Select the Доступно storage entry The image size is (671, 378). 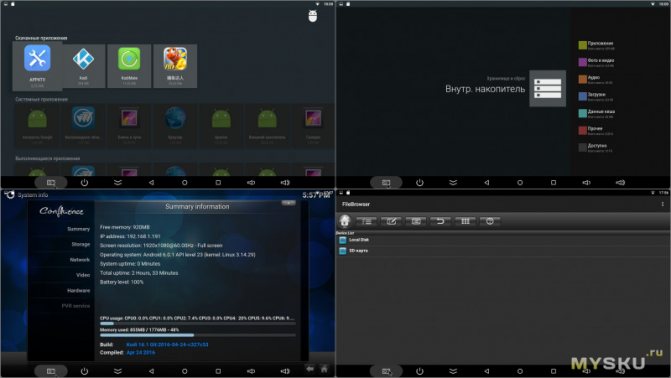coord(596,148)
